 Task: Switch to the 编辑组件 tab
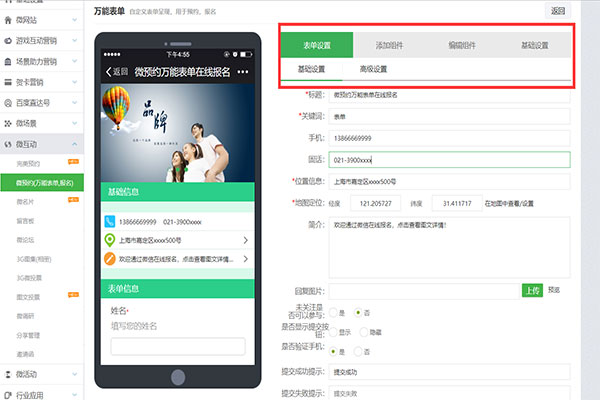coord(462,45)
